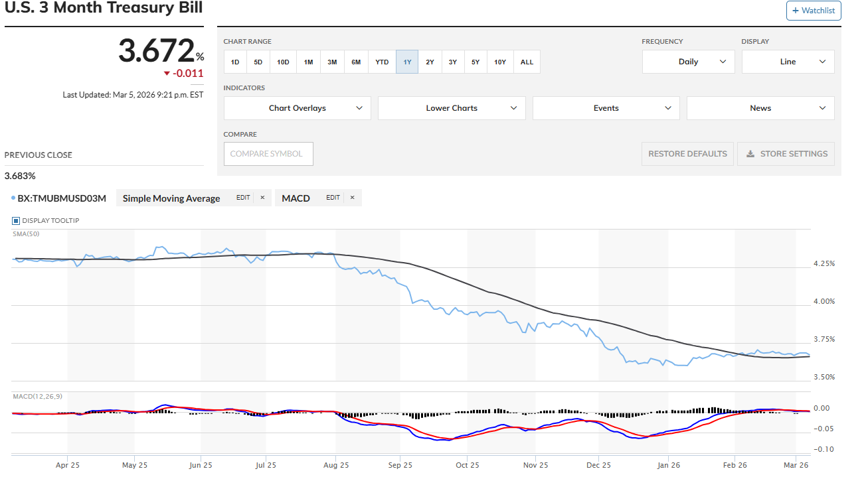Choose the ALL chart range
Screen dimensions: 868x477
pos(527,62)
